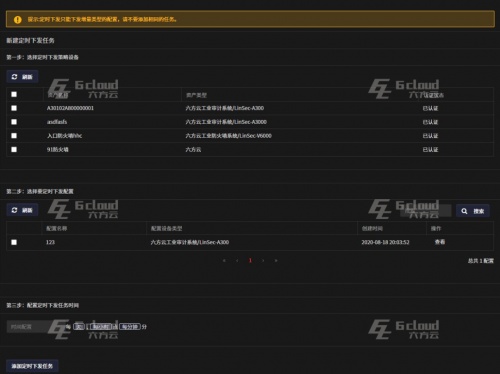Tick the checkbox for the 91防火墙 device
500x374 pixels.
point(14,149)
